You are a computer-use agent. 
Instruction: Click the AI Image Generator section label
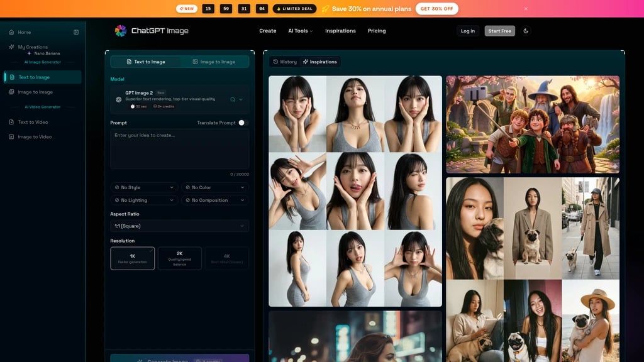42,62
